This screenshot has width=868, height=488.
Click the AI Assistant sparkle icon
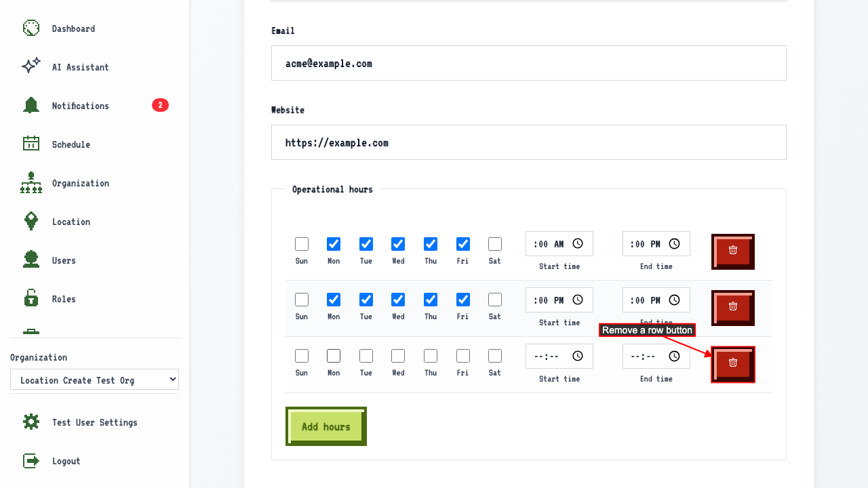[31, 66]
